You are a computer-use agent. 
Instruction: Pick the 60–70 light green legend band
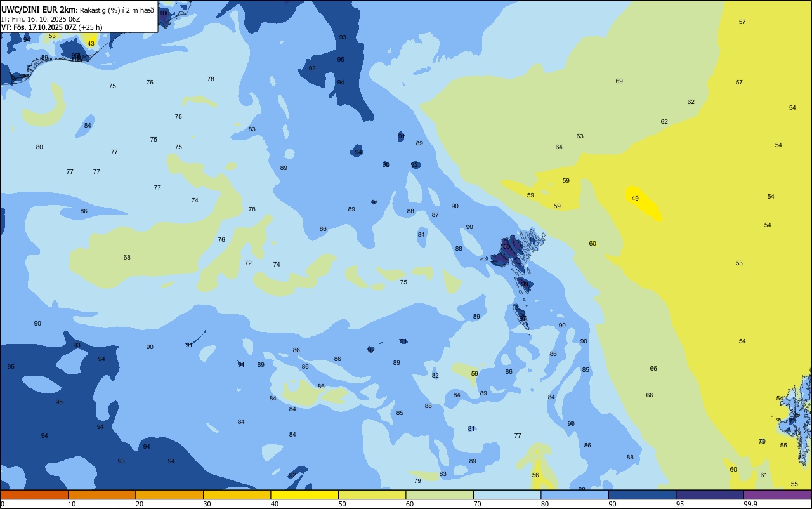(x=440, y=494)
